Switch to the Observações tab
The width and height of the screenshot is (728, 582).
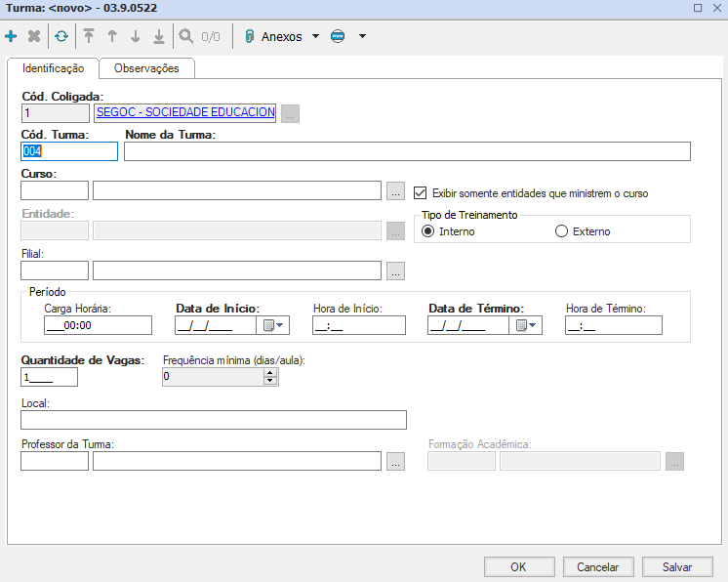146,68
